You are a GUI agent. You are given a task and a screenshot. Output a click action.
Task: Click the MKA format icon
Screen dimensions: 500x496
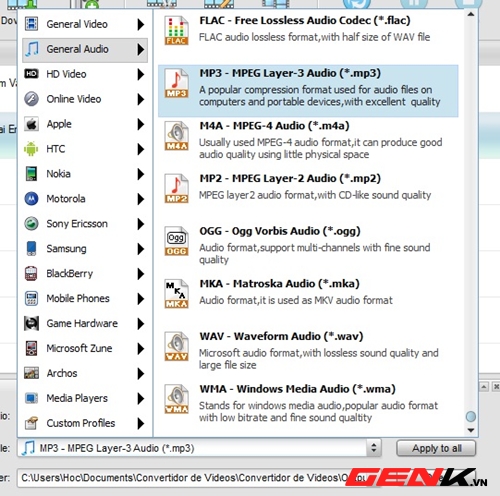176,294
